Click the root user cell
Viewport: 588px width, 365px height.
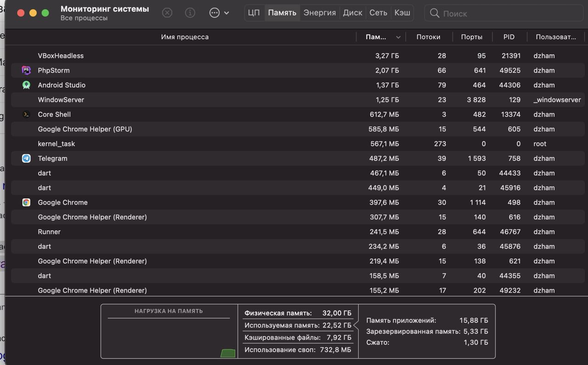tap(540, 144)
